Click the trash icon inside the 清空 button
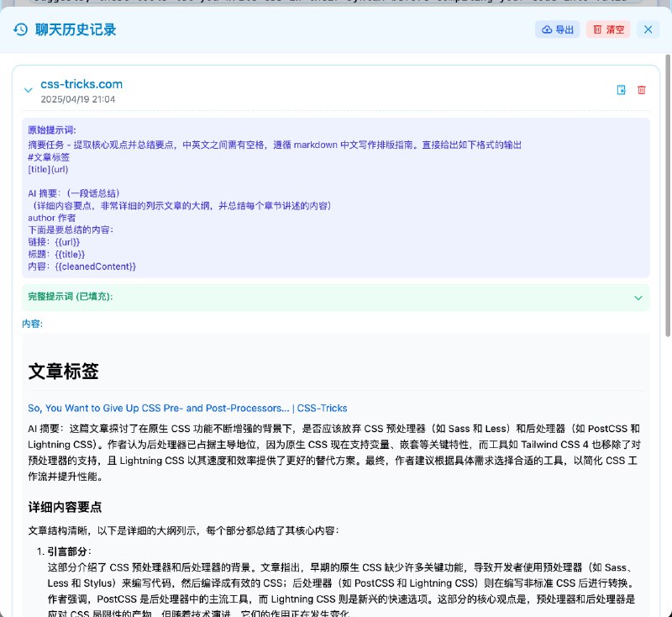672x617 pixels. (598, 29)
